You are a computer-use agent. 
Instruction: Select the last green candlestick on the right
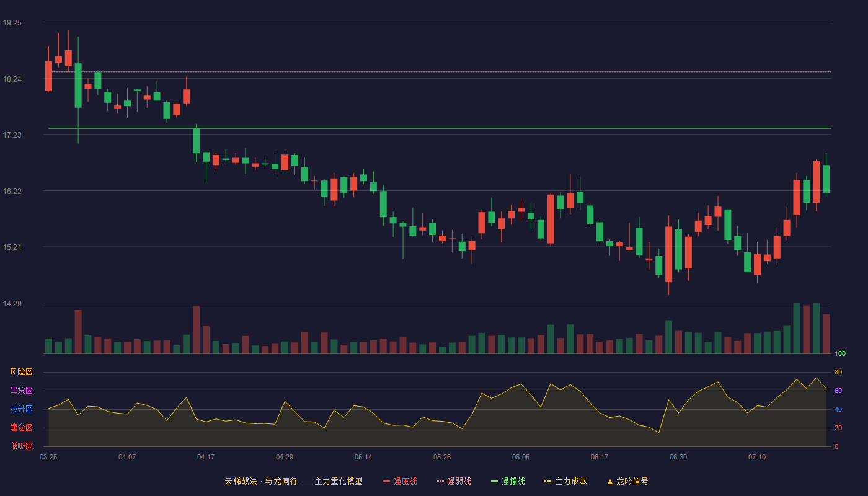[x=826, y=179]
